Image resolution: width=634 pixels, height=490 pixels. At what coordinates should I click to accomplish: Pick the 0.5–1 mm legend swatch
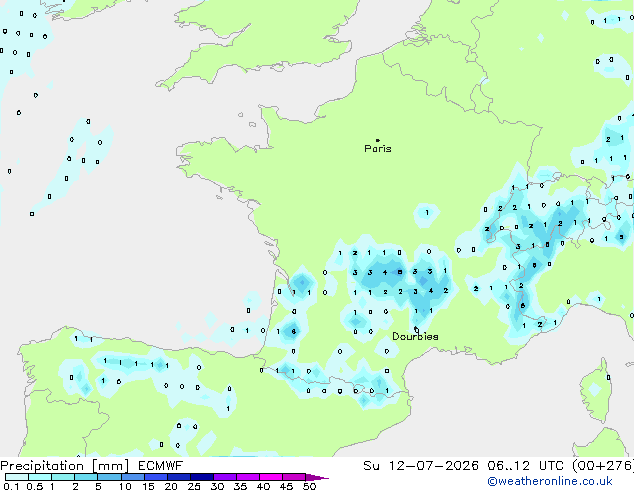click(40, 477)
